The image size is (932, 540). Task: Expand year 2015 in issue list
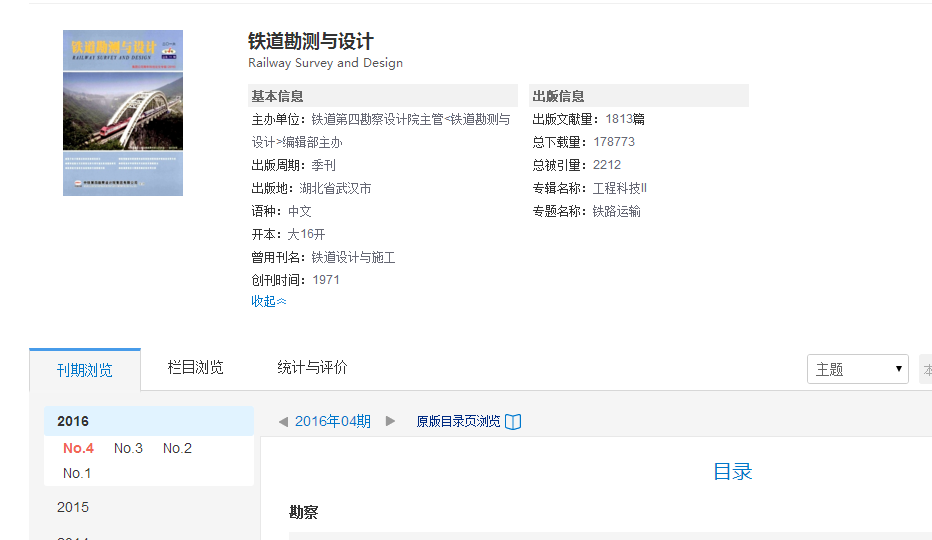(x=73, y=507)
